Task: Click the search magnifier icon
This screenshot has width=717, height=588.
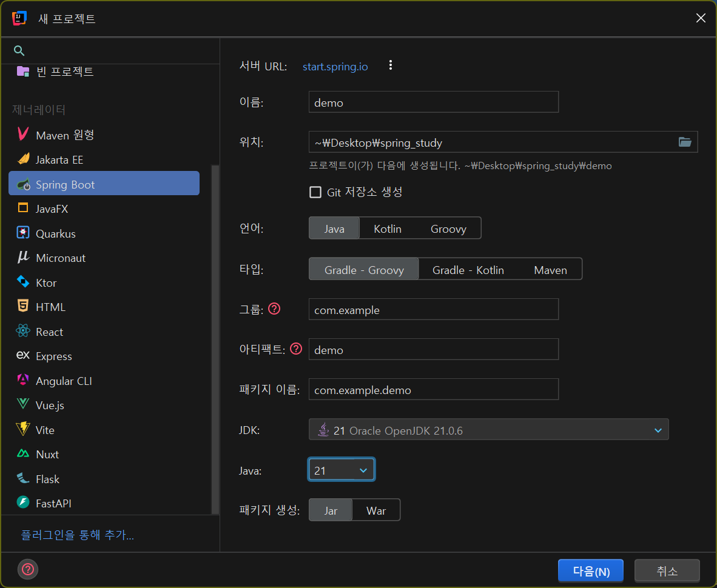Action: pos(19,50)
